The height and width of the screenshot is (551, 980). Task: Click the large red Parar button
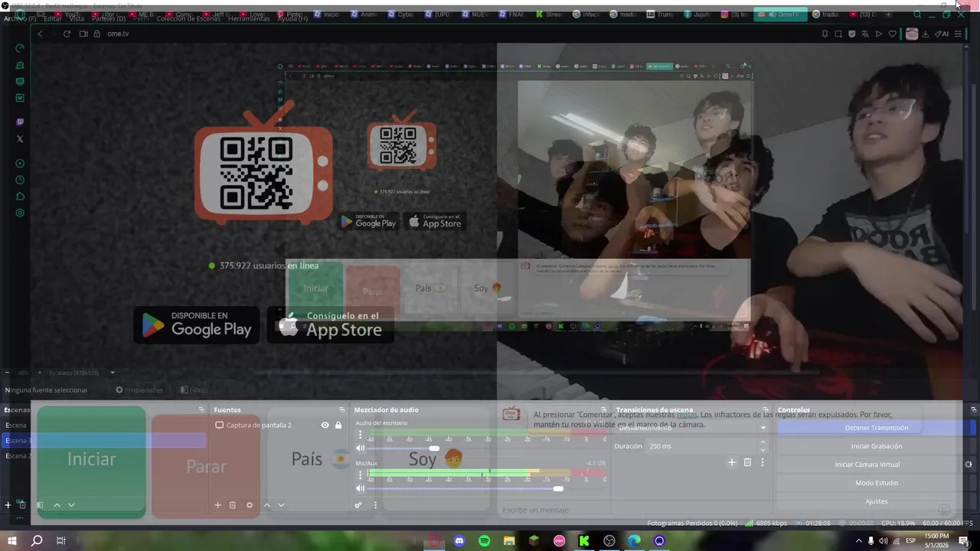pyautogui.click(x=206, y=467)
